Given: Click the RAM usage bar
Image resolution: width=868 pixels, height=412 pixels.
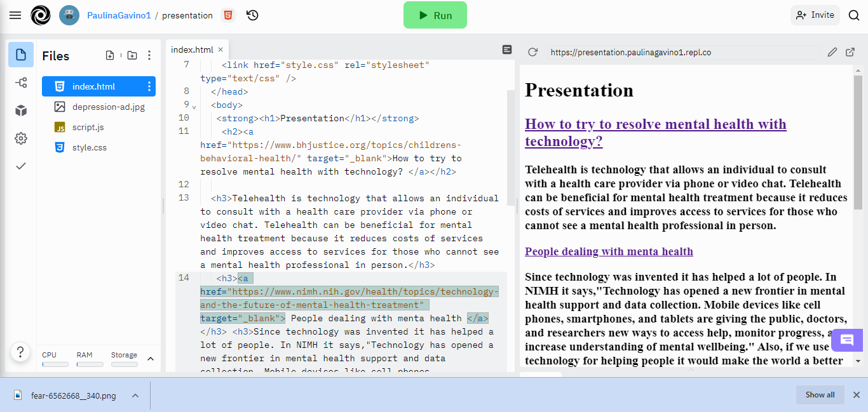Looking at the screenshot, I should 90,364.
